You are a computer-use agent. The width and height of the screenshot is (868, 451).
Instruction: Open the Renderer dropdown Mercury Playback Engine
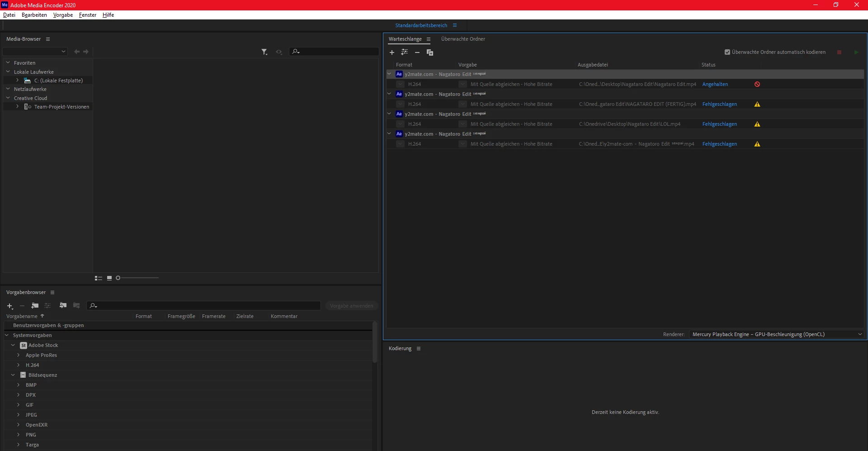[x=776, y=334]
